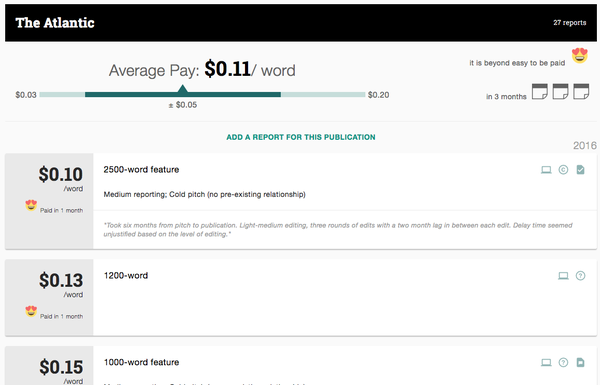
Task: Click the '$0.10' per word rate
Action: (x=60, y=175)
